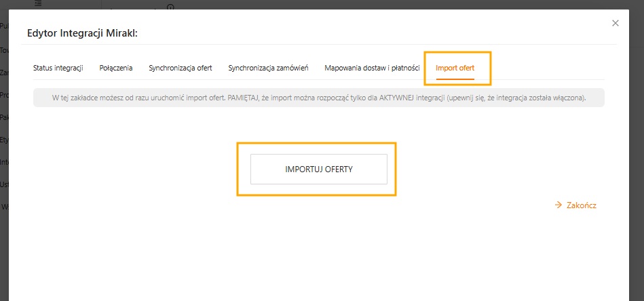Select the Synchronizacja zamówień tab
644x301 pixels.
(269, 68)
